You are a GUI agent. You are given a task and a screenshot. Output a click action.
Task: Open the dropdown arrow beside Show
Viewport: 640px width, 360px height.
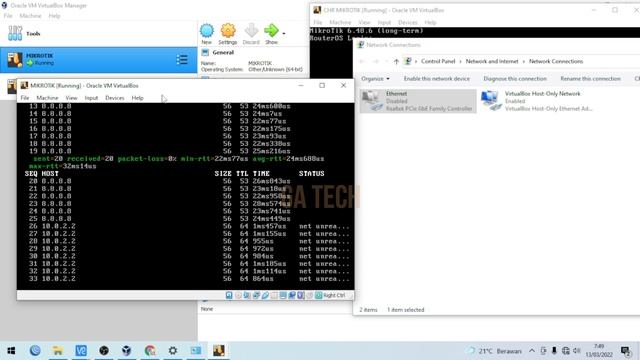pos(284,33)
